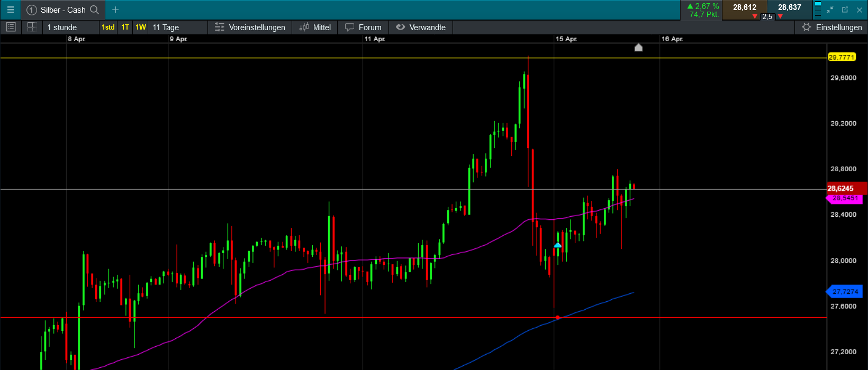Image resolution: width=868 pixels, height=370 pixels.
Task: Pop out the chart into new window
Action: click(845, 10)
